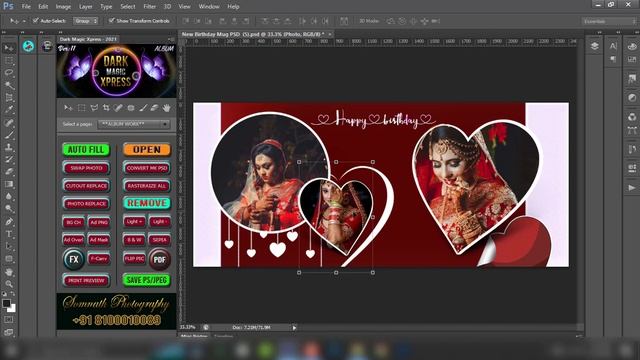The image size is (640, 360).
Task: Click the REMOVE button
Action: (x=147, y=203)
